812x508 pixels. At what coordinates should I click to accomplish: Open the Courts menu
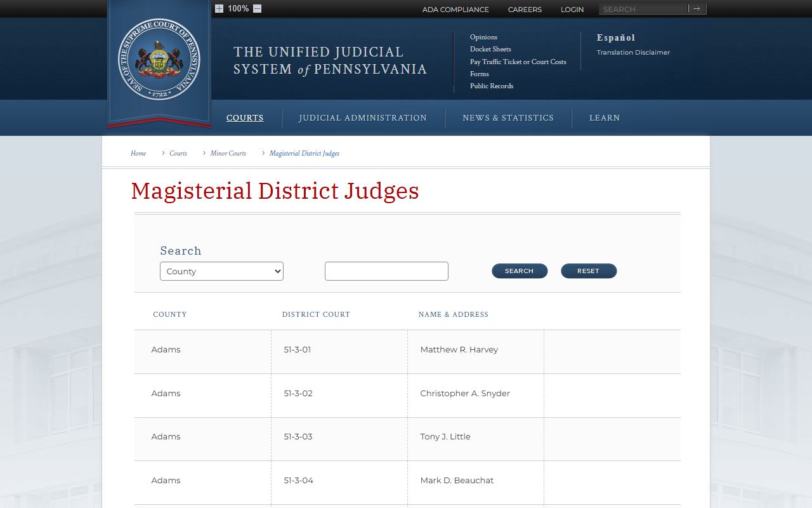245,118
